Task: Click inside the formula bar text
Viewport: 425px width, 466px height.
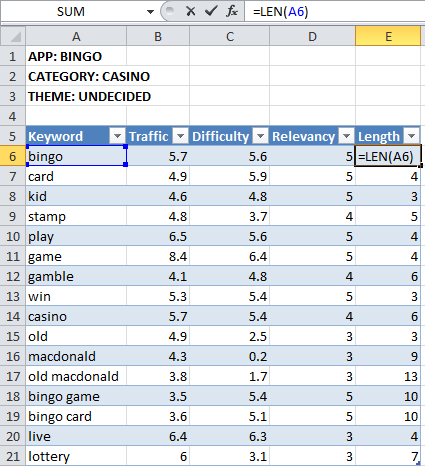Action: [x=334, y=12]
